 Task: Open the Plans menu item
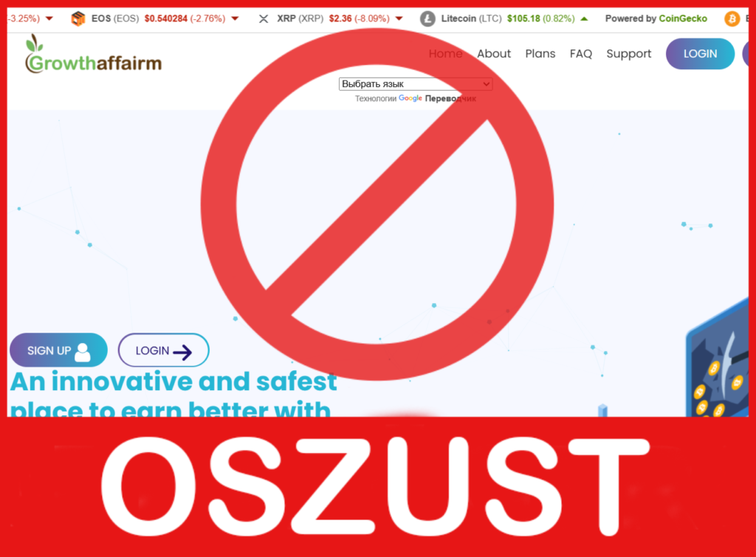(x=540, y=53)
